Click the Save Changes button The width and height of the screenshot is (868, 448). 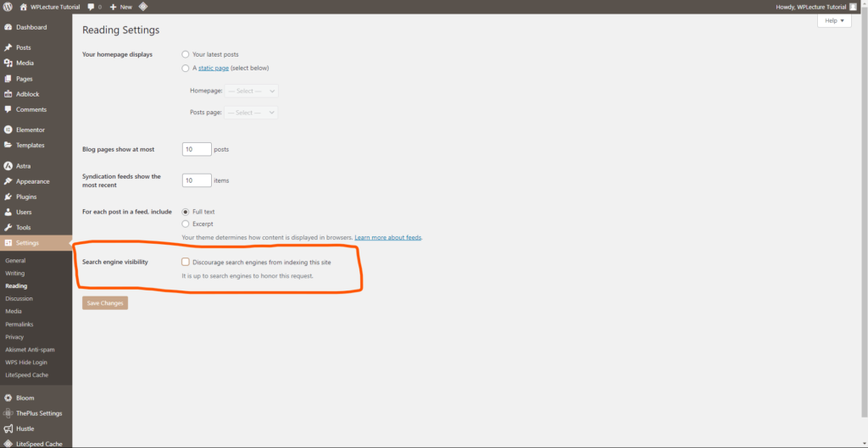(105, 303)
